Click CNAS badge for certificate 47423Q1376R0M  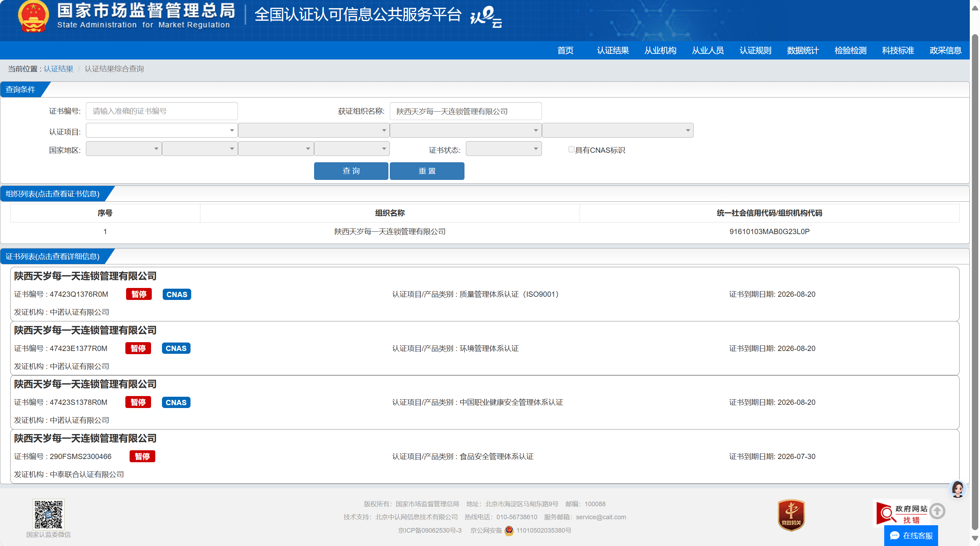[x=177, y=294]
